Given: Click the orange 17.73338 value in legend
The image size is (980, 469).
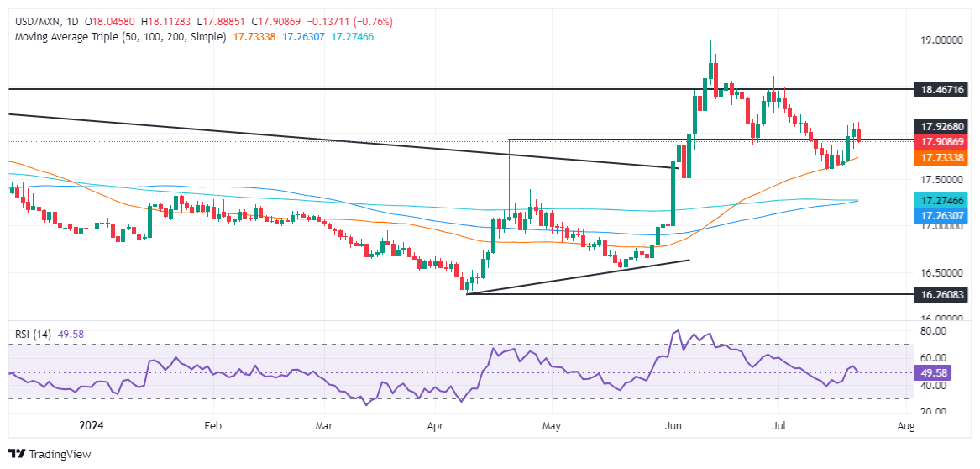Looking at the screenshot, I should click(x=254, y=37).
